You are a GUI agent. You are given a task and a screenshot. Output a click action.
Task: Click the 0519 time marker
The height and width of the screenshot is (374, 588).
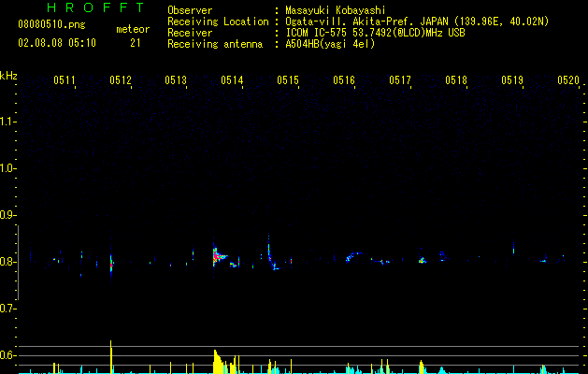tap(512, 80)
